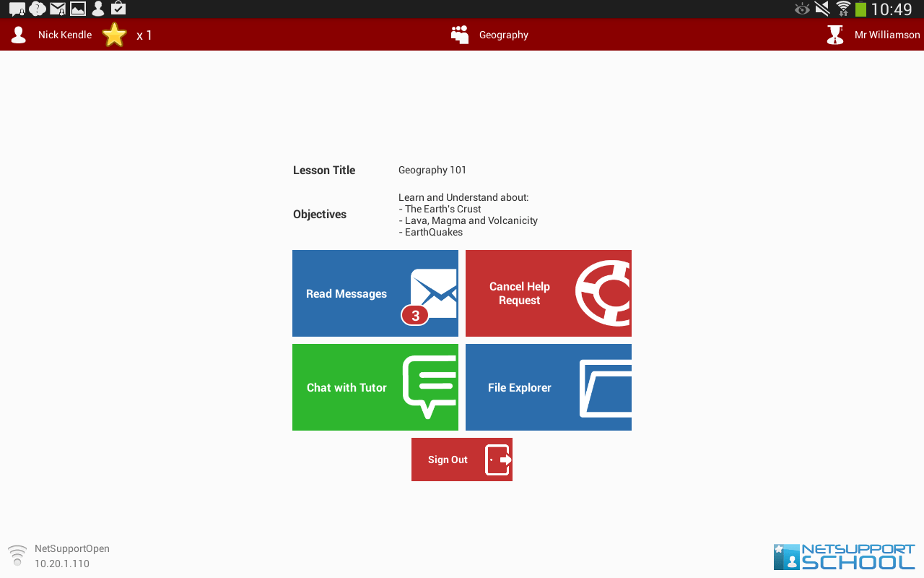Click the student profile icon beside Nick Kendle

19,35
